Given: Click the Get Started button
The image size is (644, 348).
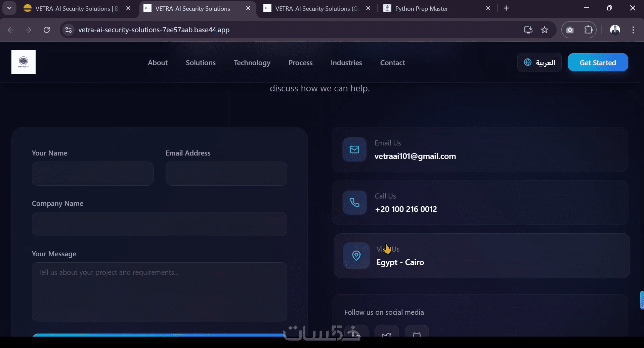Looking at the screenshot, I should coord(598,62).
